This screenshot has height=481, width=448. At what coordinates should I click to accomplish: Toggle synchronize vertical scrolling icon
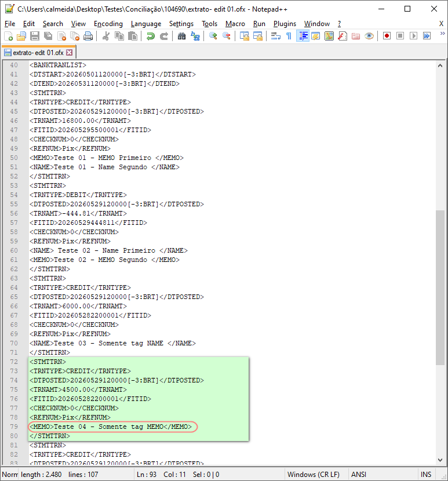(x=244, y=36)
